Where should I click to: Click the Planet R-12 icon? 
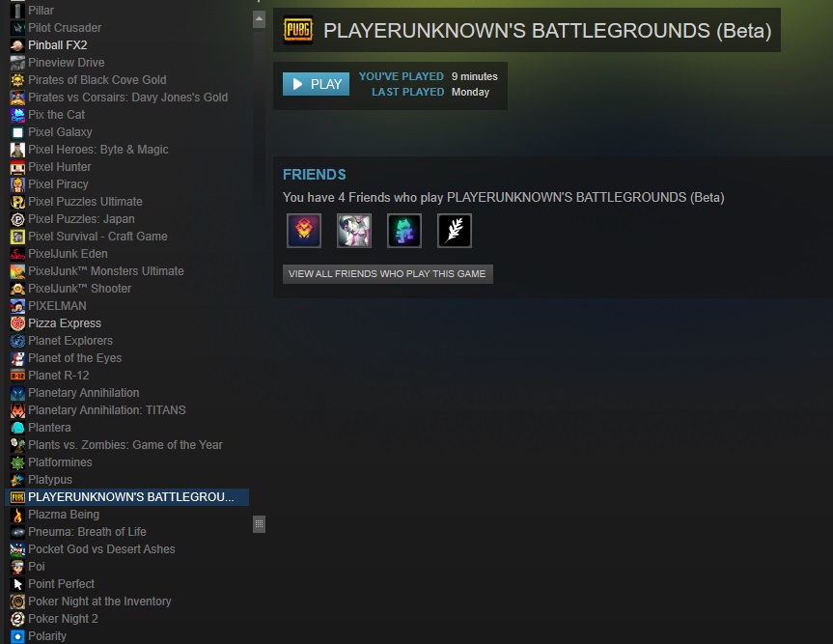(17, 376)
